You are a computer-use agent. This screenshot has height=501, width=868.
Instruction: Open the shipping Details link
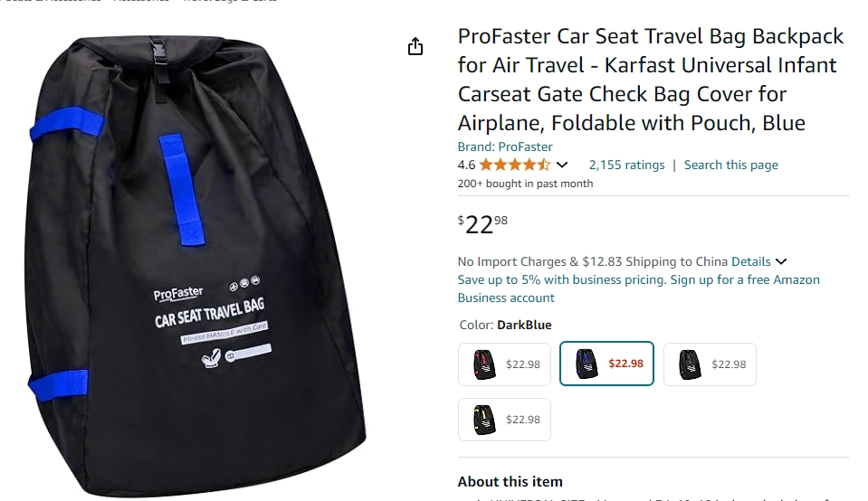[750, 261]
